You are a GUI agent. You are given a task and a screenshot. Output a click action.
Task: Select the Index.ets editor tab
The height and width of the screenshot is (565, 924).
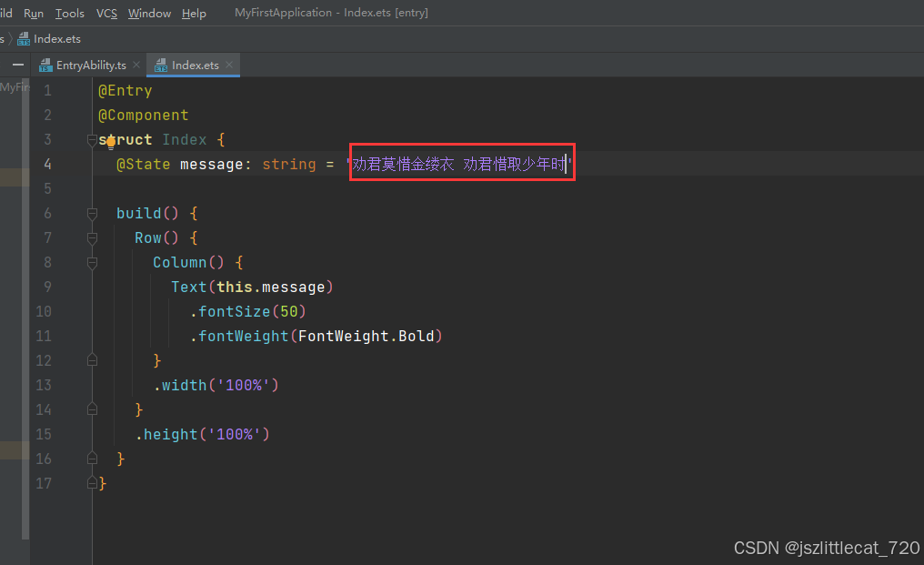click(195, 65)
